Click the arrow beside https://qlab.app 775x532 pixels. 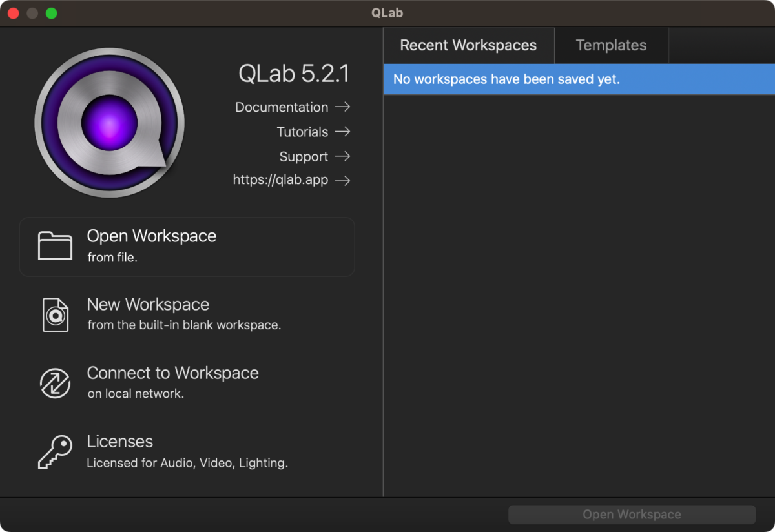tap(342, 181)
